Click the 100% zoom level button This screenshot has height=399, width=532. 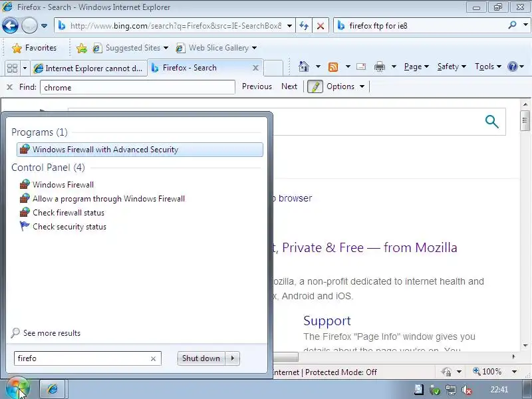[487, 372]
